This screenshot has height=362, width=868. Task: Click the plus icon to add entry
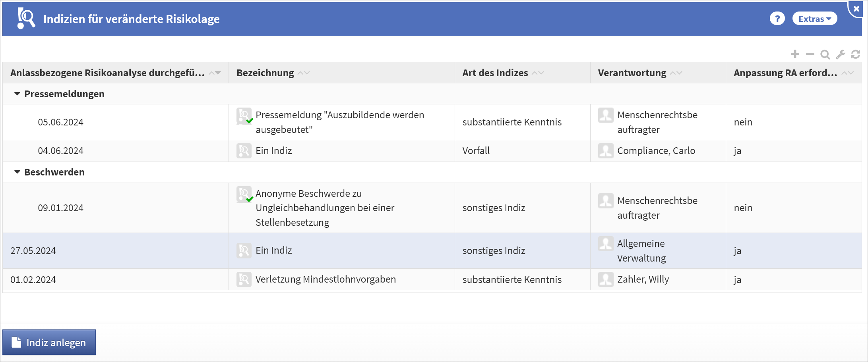(x=795, y=54)
